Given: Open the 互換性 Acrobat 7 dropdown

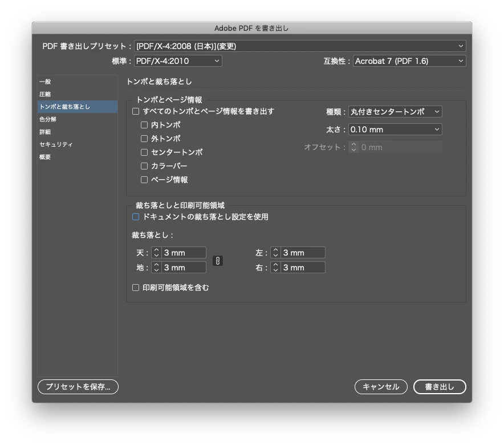Looking at the screenshot, I should [409, 61].
